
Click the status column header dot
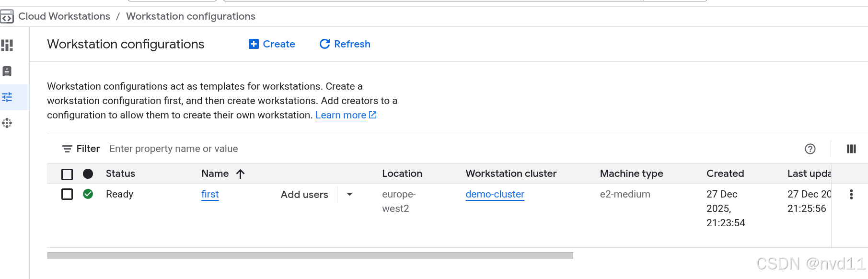(x=88, y=174)
